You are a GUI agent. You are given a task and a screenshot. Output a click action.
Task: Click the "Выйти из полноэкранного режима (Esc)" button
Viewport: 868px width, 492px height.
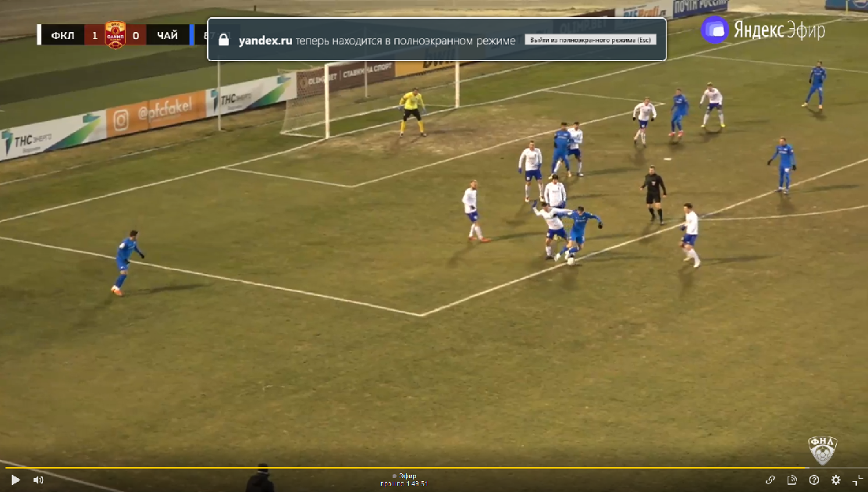[590, 40]
